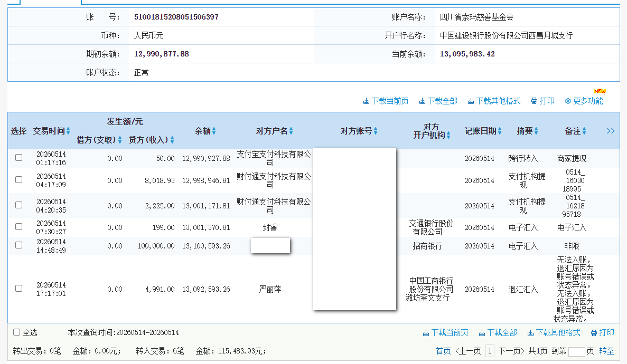Select the 01:17:16 transaction checkbox
Screen dimensions: 627x364
click(x=19, y=157)
